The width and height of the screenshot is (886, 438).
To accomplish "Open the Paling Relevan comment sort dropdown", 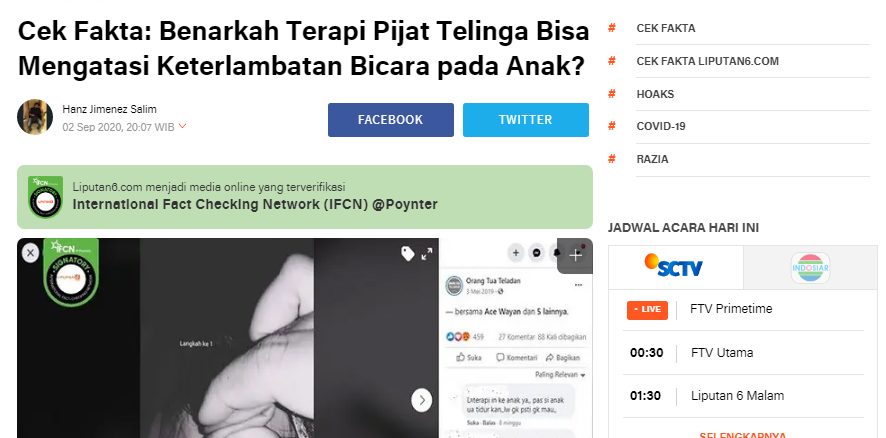I will pos(560,375).
